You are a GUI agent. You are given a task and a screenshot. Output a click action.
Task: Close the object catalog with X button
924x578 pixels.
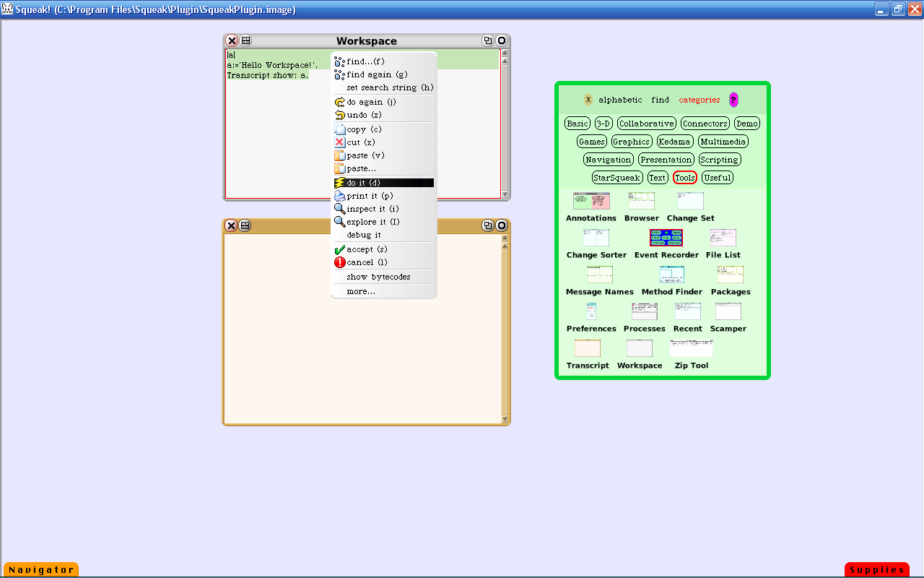[588, 100]
